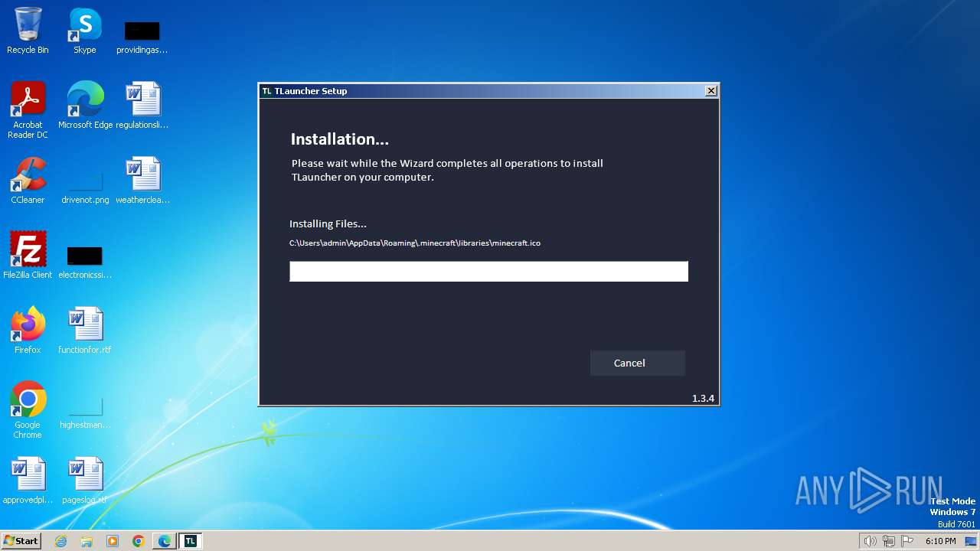The image size is (980, 551).
Task: Click the TLauncher Setup title bar
Action: [x=488, y=91]
